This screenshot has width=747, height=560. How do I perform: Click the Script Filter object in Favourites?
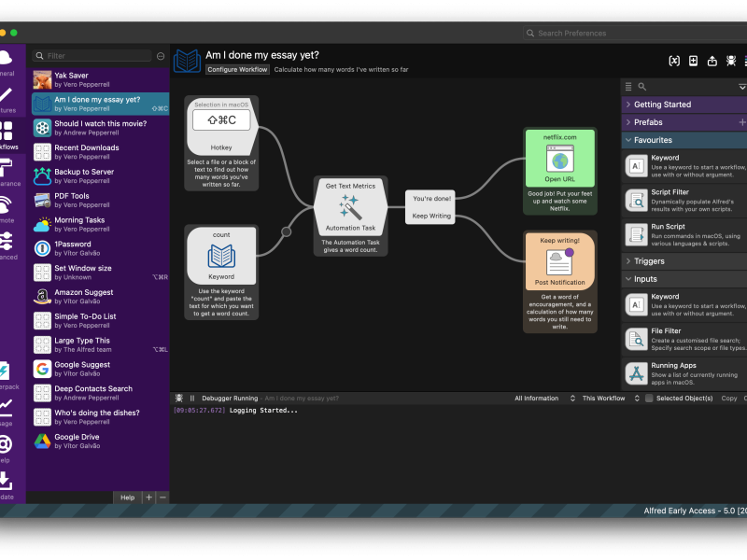[x=684, y=200]
